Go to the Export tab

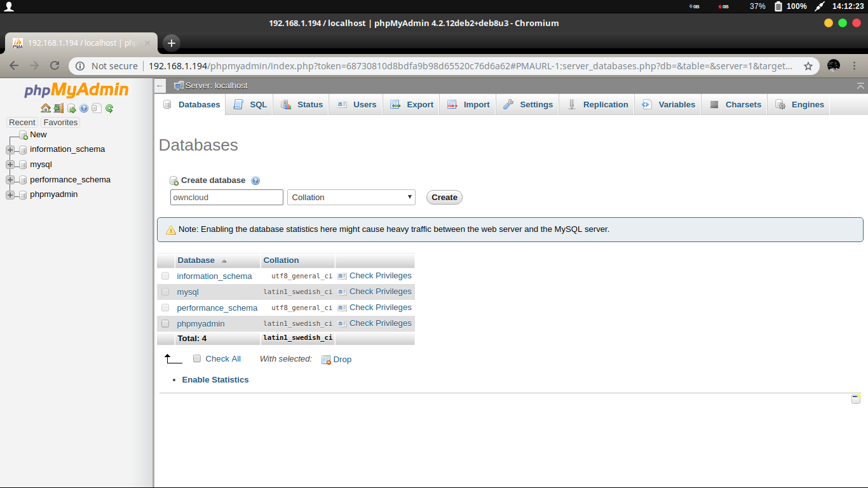tap(411, 105)
